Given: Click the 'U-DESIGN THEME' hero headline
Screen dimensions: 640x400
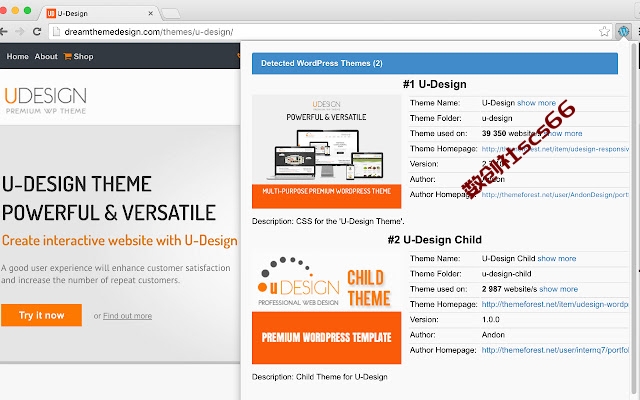Looking at the screenshot, I should [77, 184].
